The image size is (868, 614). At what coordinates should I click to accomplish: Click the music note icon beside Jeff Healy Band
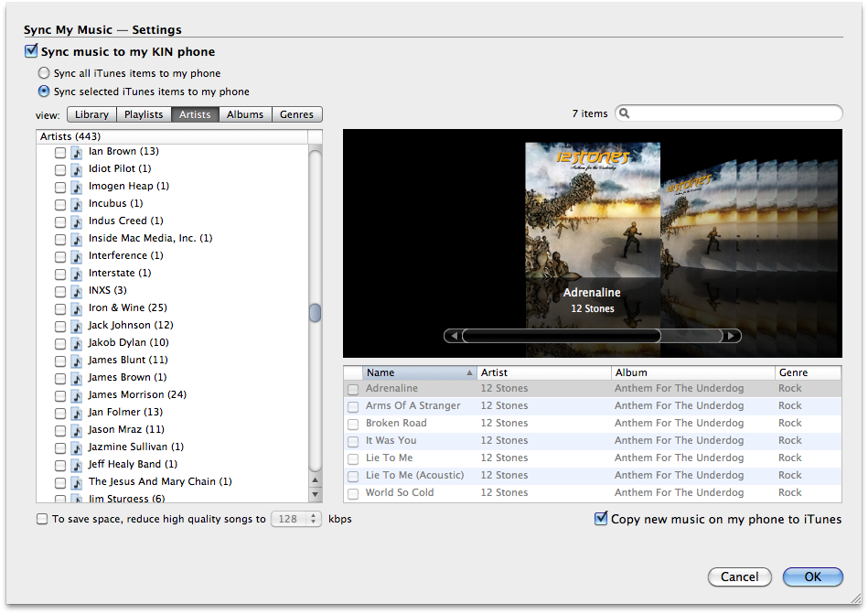[x=77, y=465]
